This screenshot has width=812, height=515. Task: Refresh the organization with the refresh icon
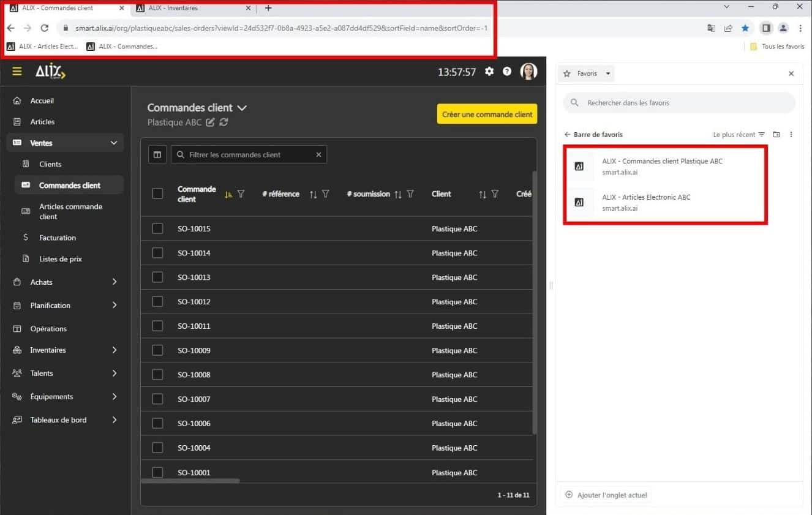[x=222, y=122]
